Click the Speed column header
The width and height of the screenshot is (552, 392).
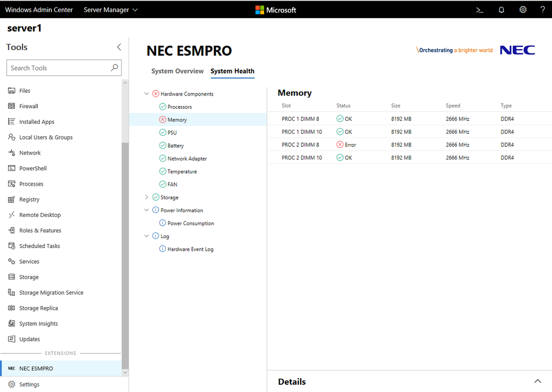[453, 105]
